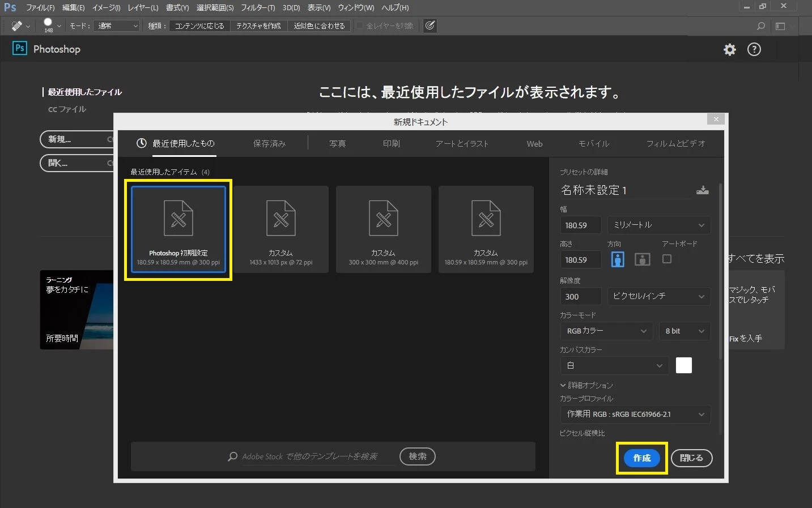Switch to the アートとイラスト tab

click(462, 144)
